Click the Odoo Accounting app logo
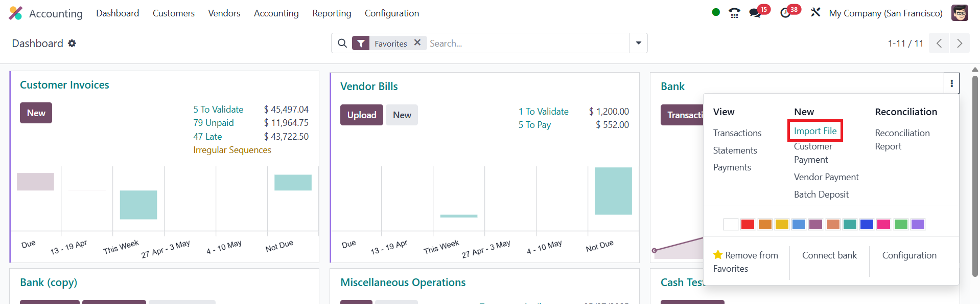The image size is (980, 304). coord(15,13)
